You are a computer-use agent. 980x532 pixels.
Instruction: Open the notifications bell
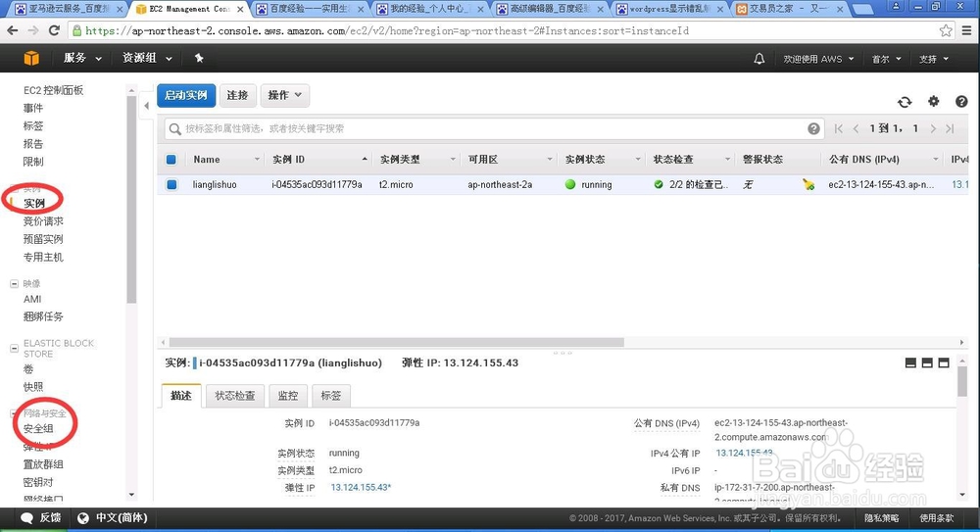click(759, 59)
